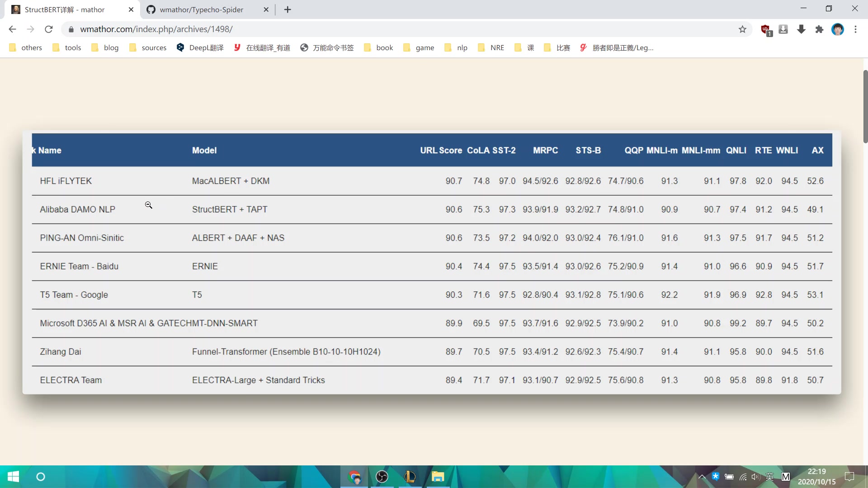868x488 pixels.
Task: Bookmark this page with the star icon
Action: [742, 29]
